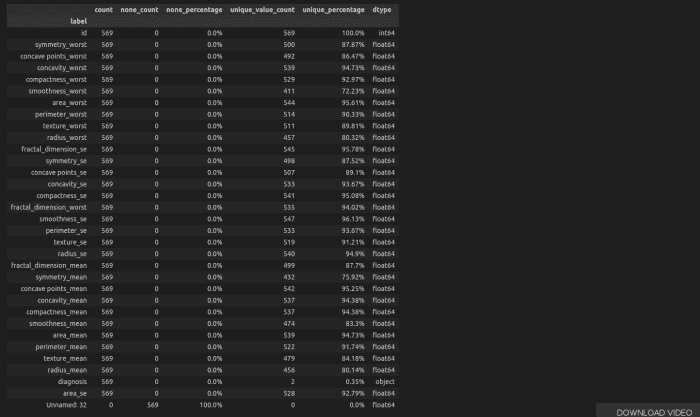Select the 'Unnamed: 32' row label
The image size is (700, 417).
coord(64,404)
